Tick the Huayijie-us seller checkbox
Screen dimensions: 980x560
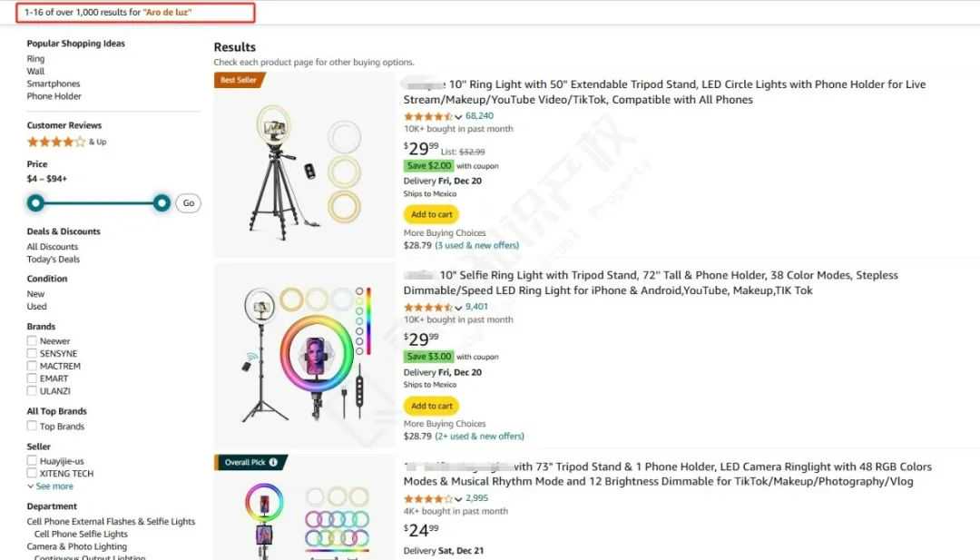(x=32, y=461)
